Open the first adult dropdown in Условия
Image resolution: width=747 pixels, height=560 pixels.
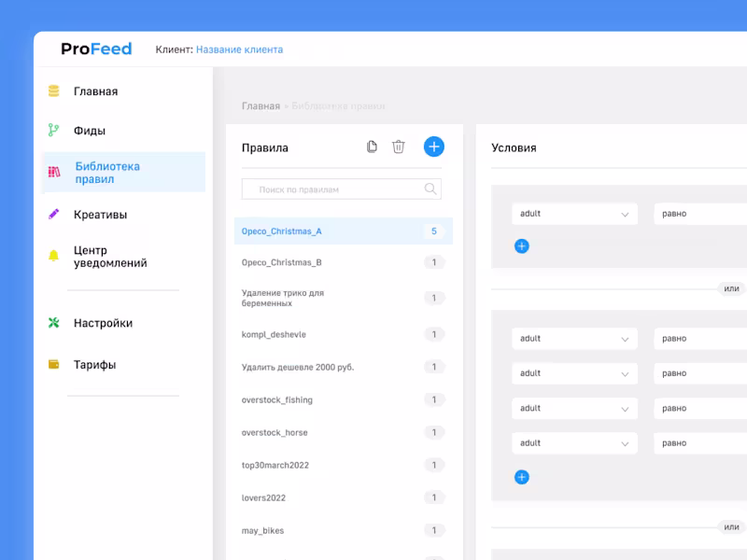pos(574,214)
